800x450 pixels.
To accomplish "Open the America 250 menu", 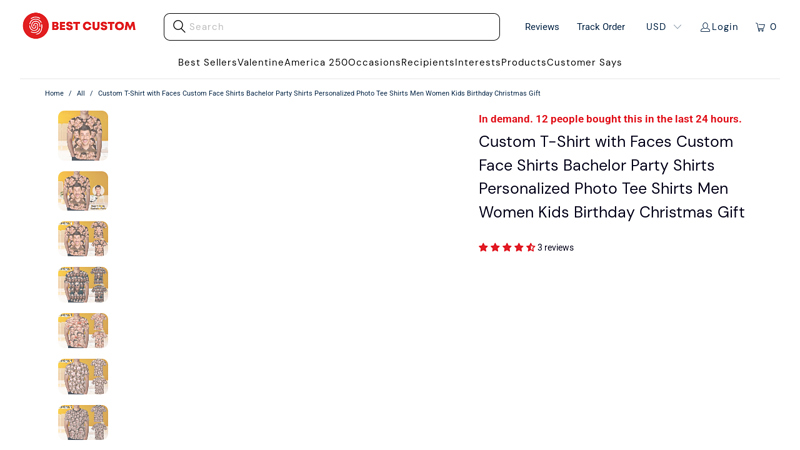I will (316, 62).
